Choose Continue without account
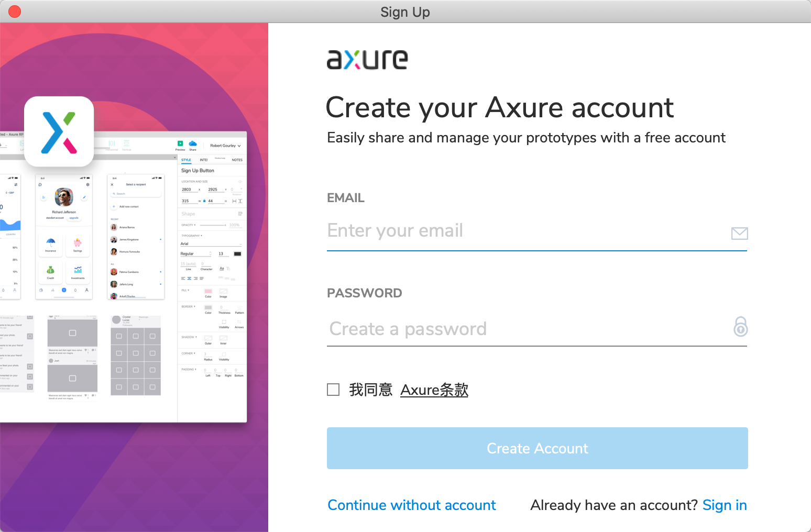 point(412,505)
